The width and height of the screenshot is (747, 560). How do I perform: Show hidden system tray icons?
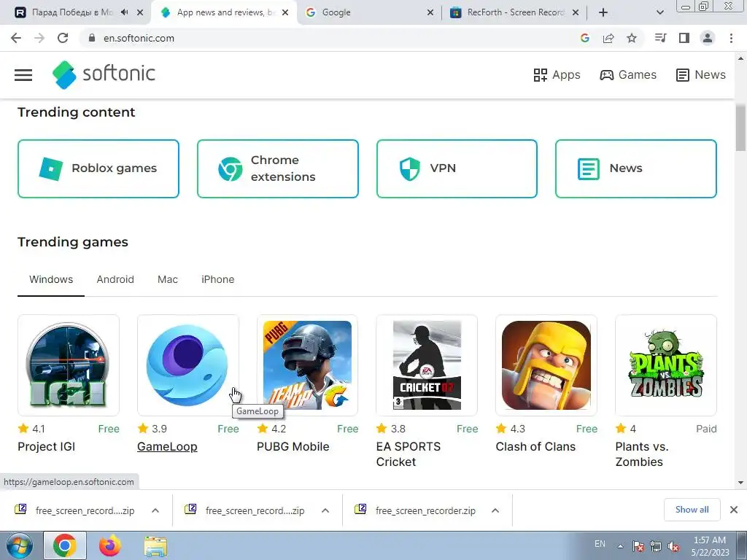click(x=620, y=545)
